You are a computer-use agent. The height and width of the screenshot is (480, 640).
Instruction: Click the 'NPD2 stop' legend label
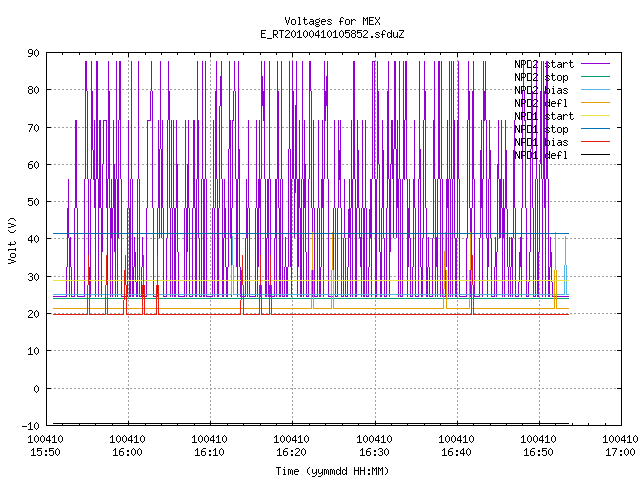(541, 77)
